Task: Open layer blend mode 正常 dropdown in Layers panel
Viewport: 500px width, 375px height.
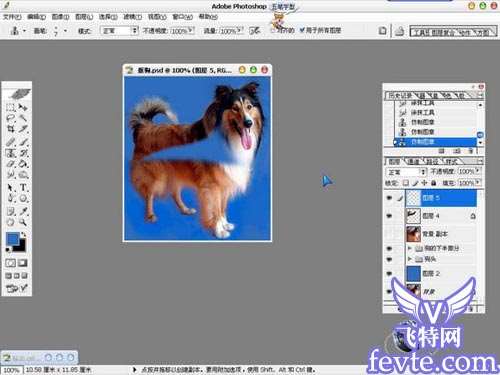Action: click(406, 172)
